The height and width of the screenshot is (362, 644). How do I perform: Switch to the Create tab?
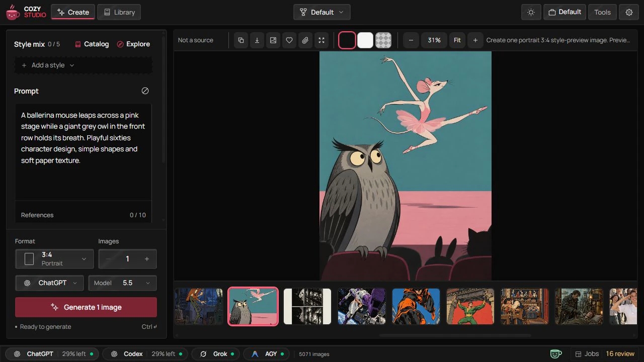click(73, 12)
